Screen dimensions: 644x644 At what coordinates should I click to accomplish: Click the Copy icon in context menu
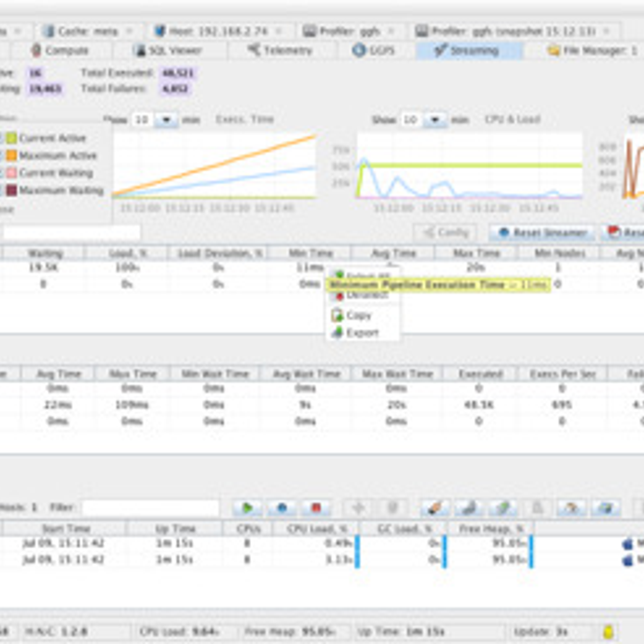[337, 316]
